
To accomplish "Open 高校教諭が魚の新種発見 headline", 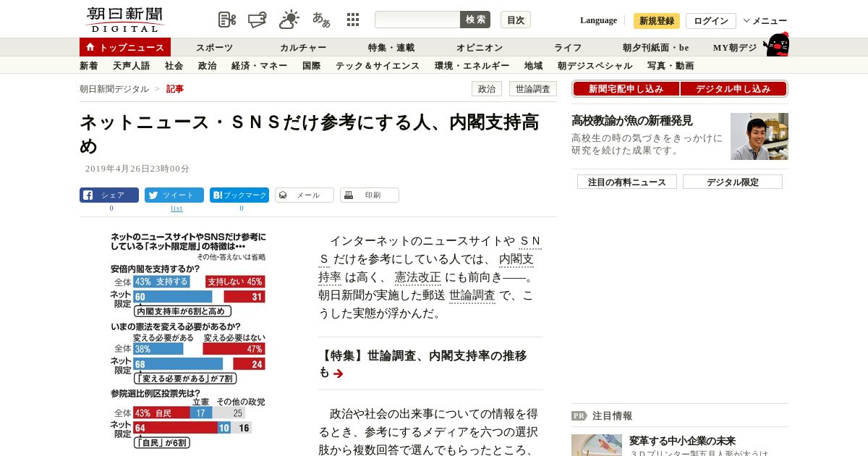I will point(632,121).
